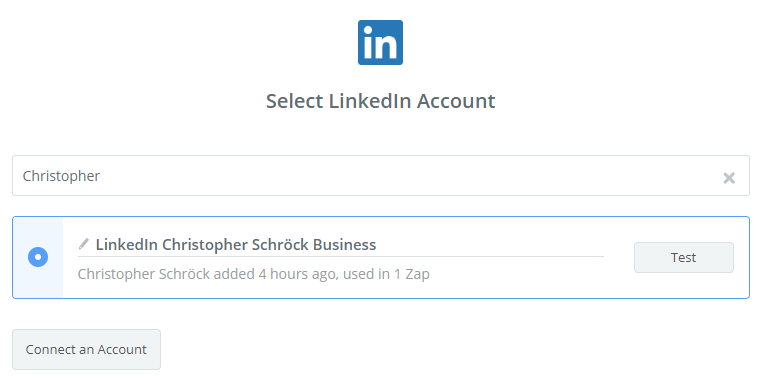
Task: Test the connected LinkedIn account
Action: pyautogui.click(x=684, y=257)
